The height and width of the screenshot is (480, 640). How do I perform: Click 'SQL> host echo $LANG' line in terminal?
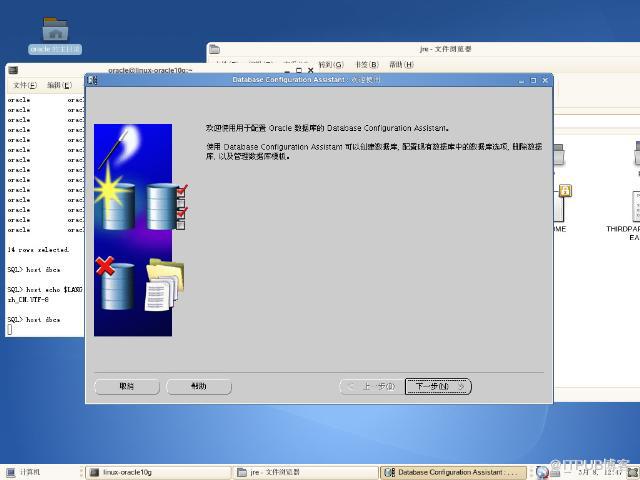(x=45, y=289)
